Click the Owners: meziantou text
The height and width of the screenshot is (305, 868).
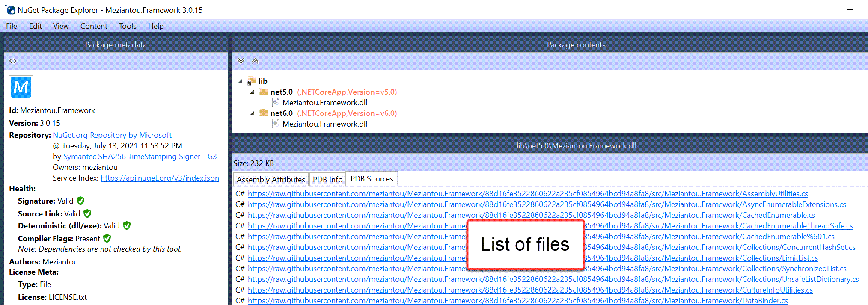tap(85, 167)
